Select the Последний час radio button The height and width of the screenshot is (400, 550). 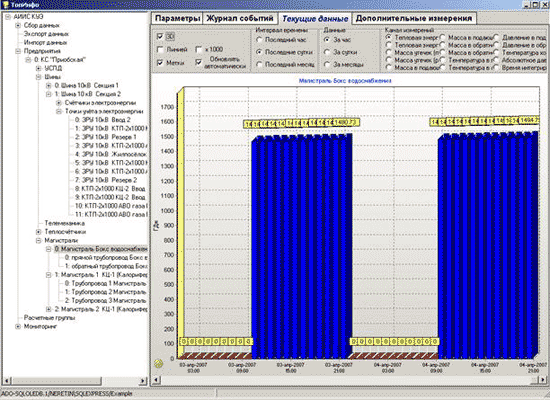tap(259, 40)
